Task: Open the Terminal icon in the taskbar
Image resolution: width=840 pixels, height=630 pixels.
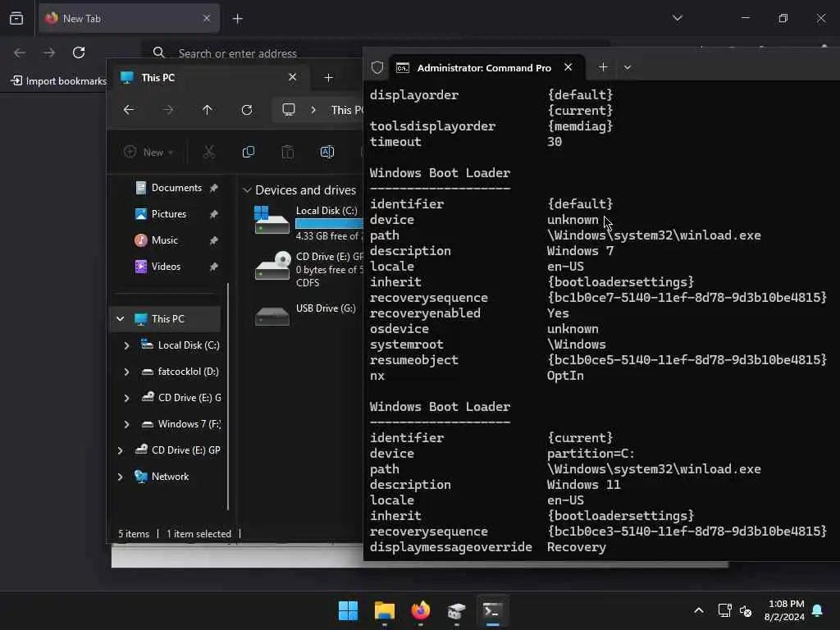Action: click(x=492, y=610)
